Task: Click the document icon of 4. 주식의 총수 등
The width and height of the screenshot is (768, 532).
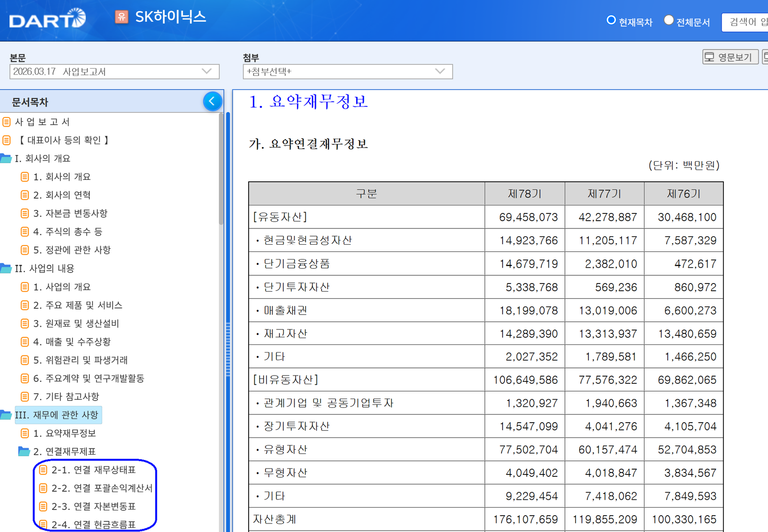Action: click(x=25, y=232)
